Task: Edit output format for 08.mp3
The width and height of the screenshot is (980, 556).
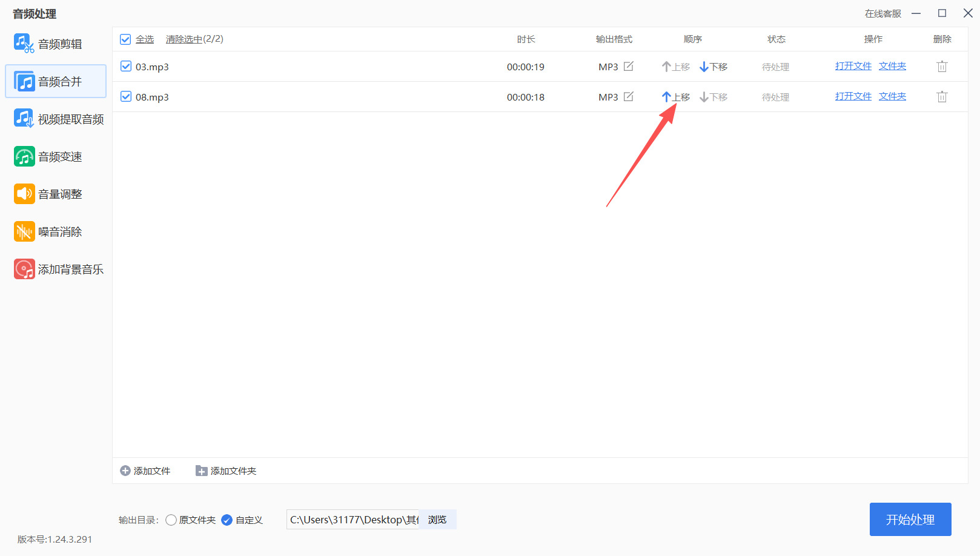Action: (629, 96)
